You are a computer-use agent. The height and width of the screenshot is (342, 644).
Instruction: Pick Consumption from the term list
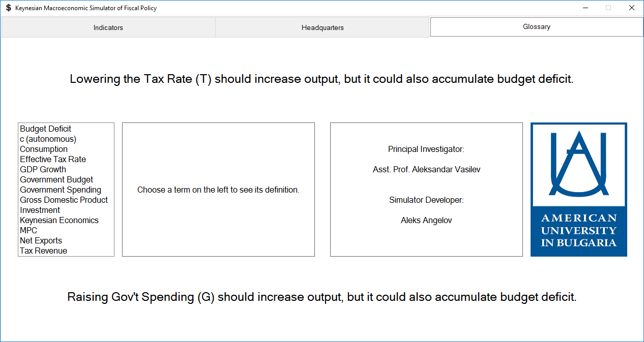point(44,149)
